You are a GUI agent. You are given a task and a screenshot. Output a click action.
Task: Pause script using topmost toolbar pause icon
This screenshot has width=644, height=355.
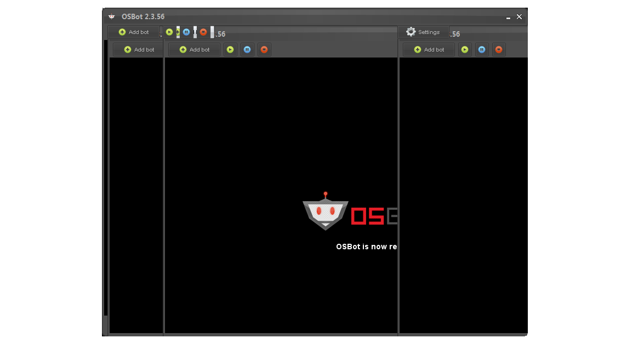tap(186, 32)
